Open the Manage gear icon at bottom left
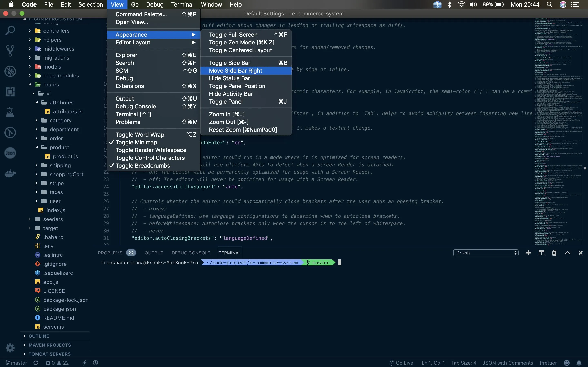This screenshot has height=367, width=588. pos(10,348)
